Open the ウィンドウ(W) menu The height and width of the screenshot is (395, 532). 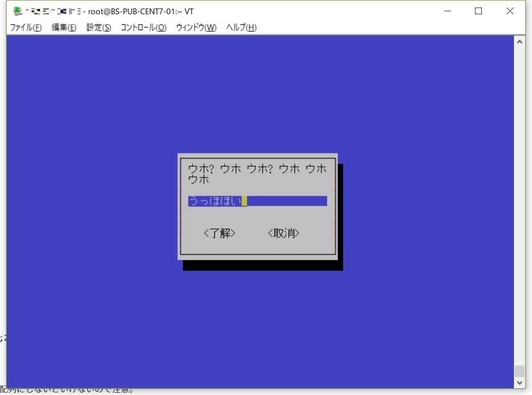click(x=196, y=28)
